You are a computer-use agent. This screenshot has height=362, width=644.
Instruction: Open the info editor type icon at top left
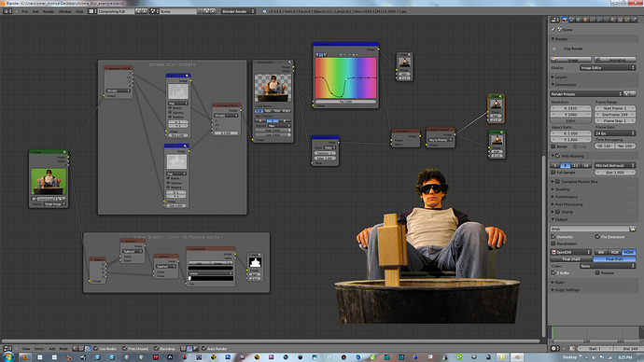coord(7,11)
